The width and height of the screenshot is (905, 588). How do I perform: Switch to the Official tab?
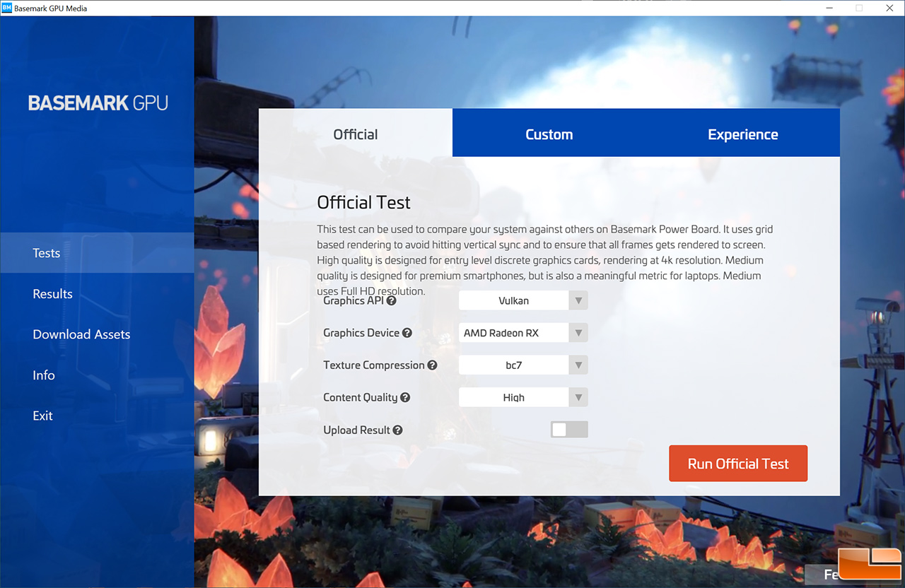click(356, 133)
